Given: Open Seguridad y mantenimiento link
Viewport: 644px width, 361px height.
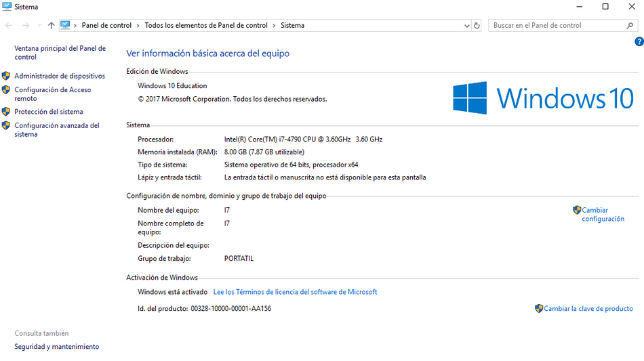Looking at the screenshot, I should [x=56, y=347].
